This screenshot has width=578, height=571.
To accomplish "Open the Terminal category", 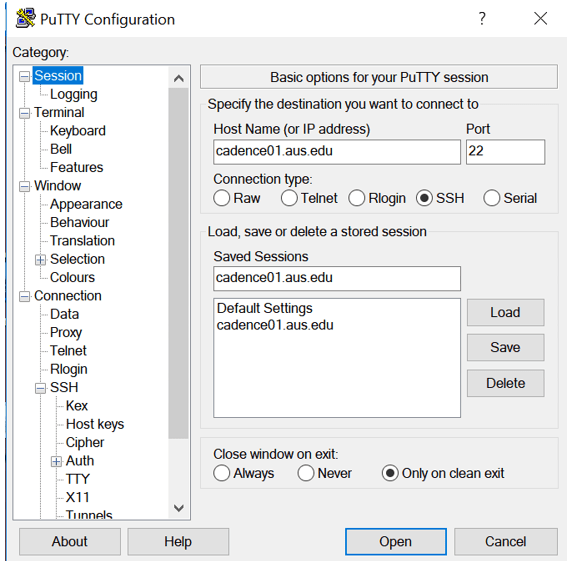I will (x=59, y=112).
